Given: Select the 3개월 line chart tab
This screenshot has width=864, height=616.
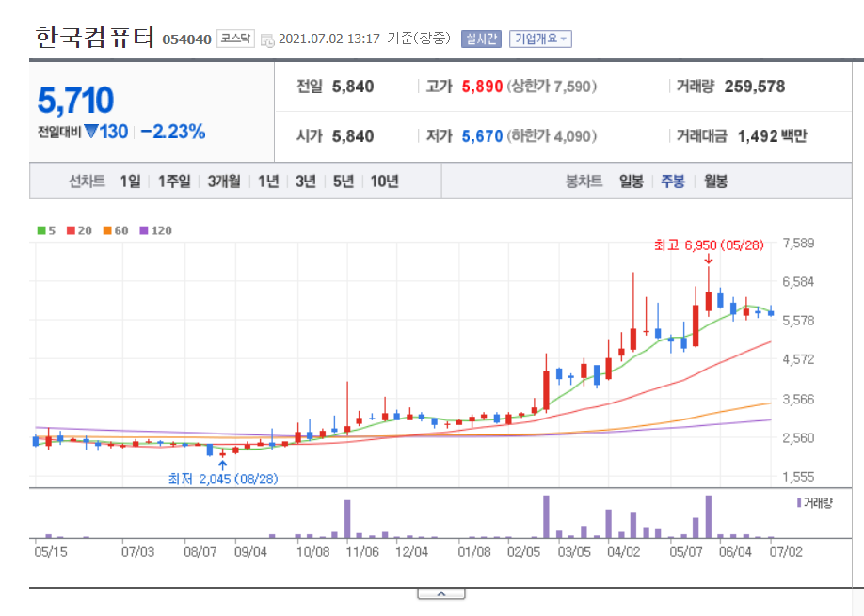Looking at the screenshot, I should click(x=224, y=182).
